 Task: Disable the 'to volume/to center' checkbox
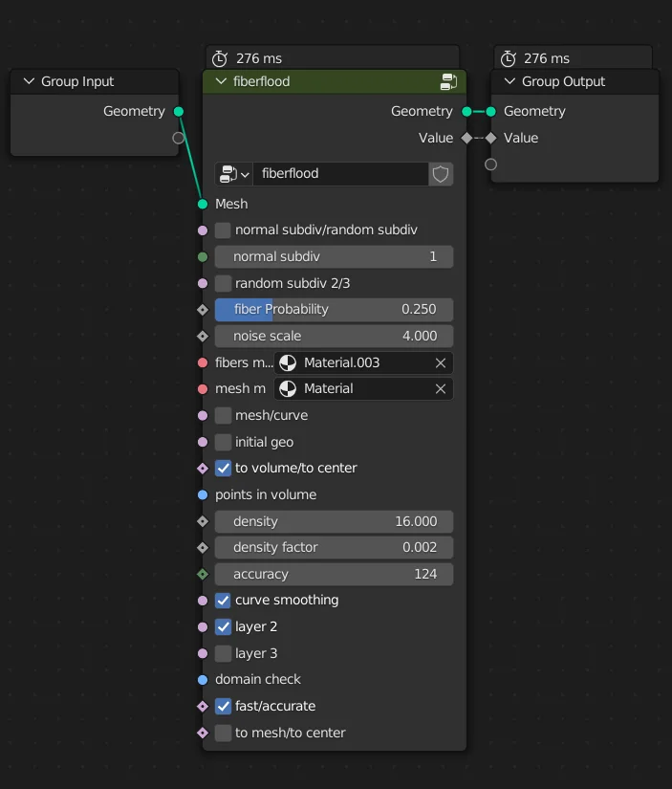click(221, 469)
